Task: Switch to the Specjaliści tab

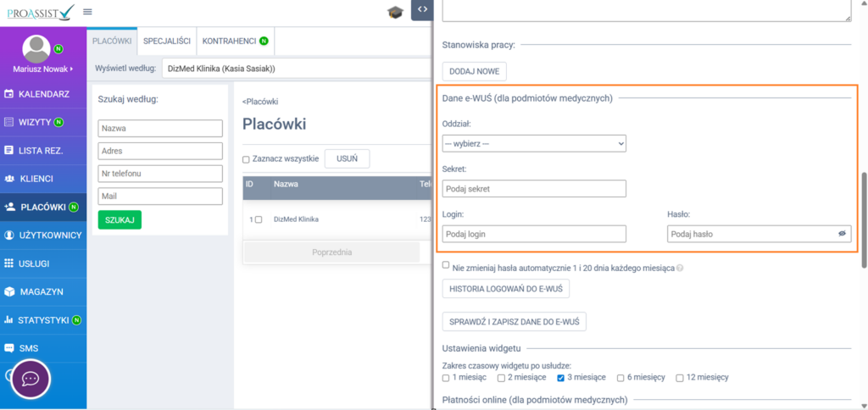Action: 166,41
